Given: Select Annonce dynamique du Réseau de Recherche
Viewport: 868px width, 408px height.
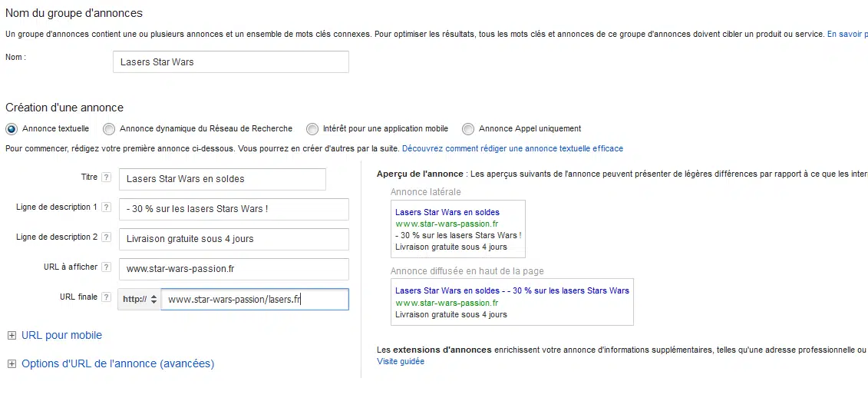Looking at the screenshot, I should [x=109, y=129].
